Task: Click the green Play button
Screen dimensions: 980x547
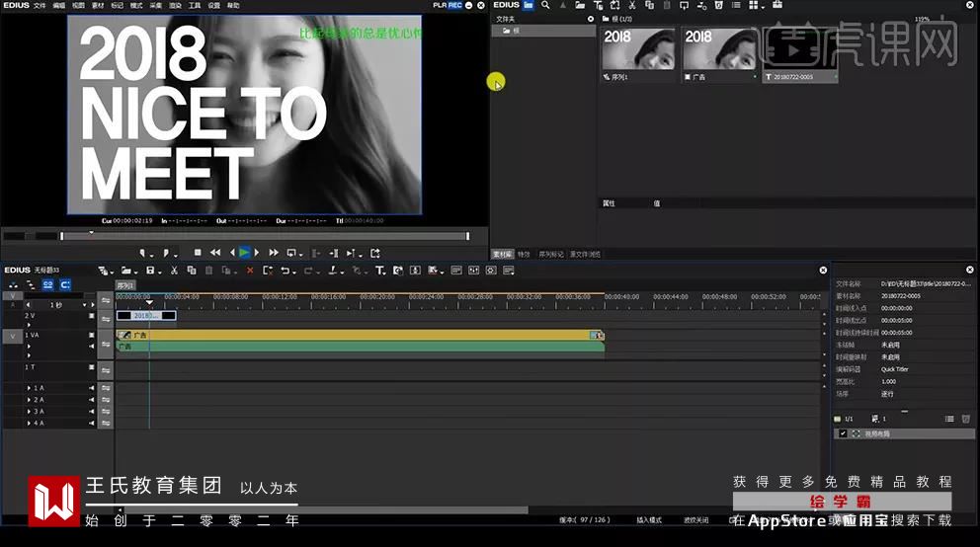Action: [244, 252]
